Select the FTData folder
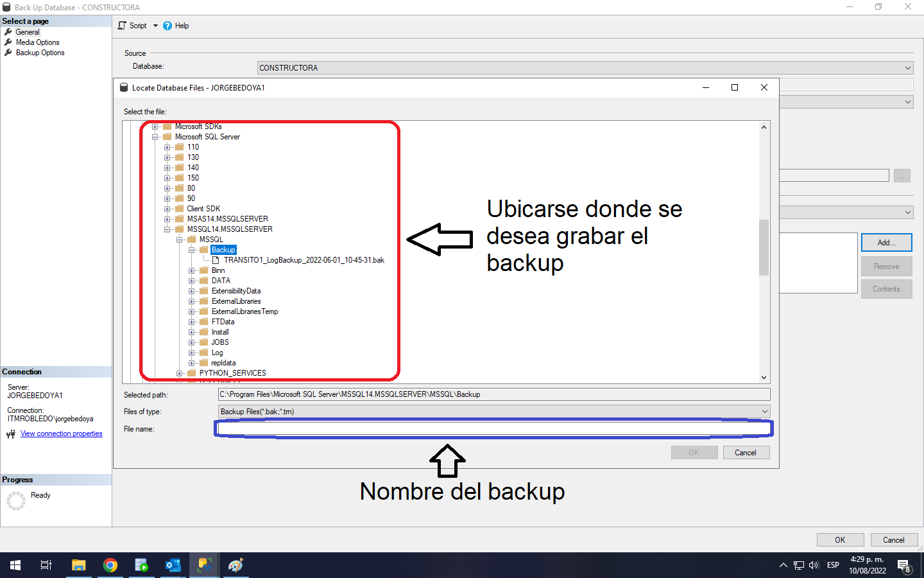The width and height of the screenshot is (924, 578). click(223, 322)
